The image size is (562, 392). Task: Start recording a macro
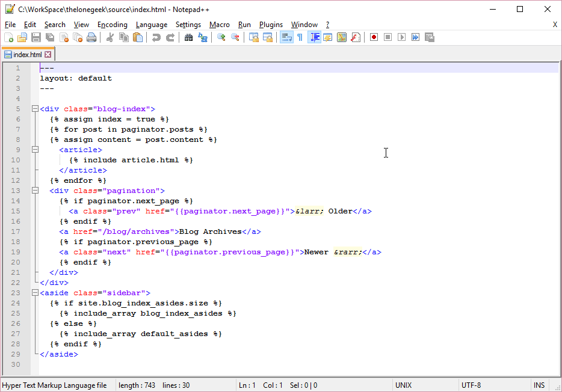coord(374,37)
